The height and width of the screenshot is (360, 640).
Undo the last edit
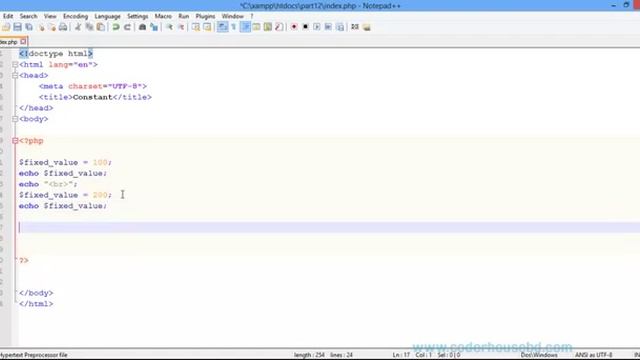116,27
